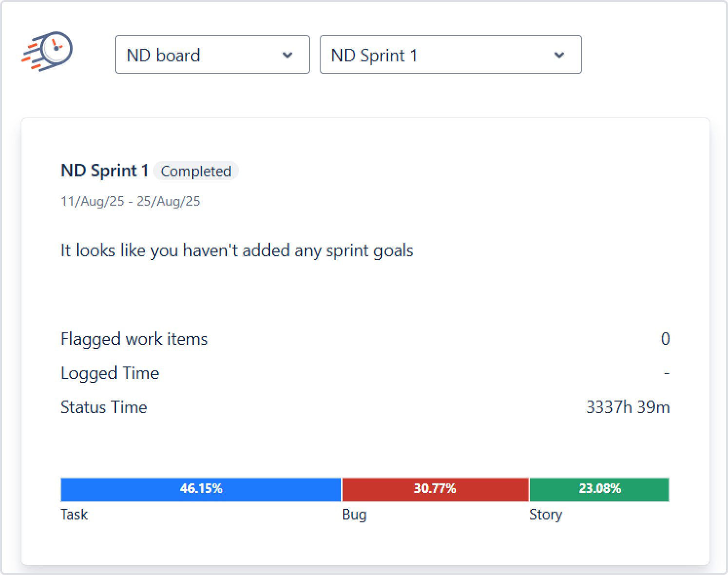Click the Bug legend label under the bar
728x575 pixels.
point(354,515)
